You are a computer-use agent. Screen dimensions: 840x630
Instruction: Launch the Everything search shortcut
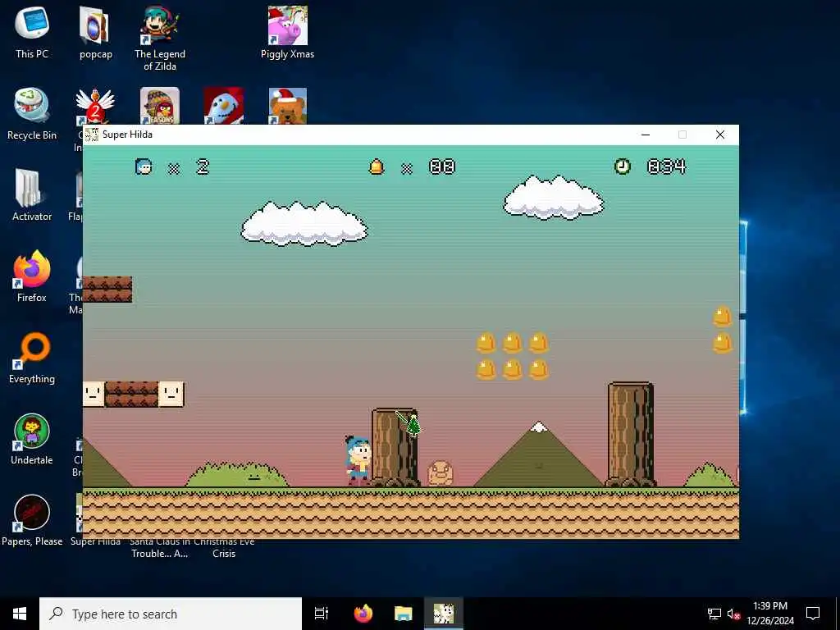coord(32,358)
